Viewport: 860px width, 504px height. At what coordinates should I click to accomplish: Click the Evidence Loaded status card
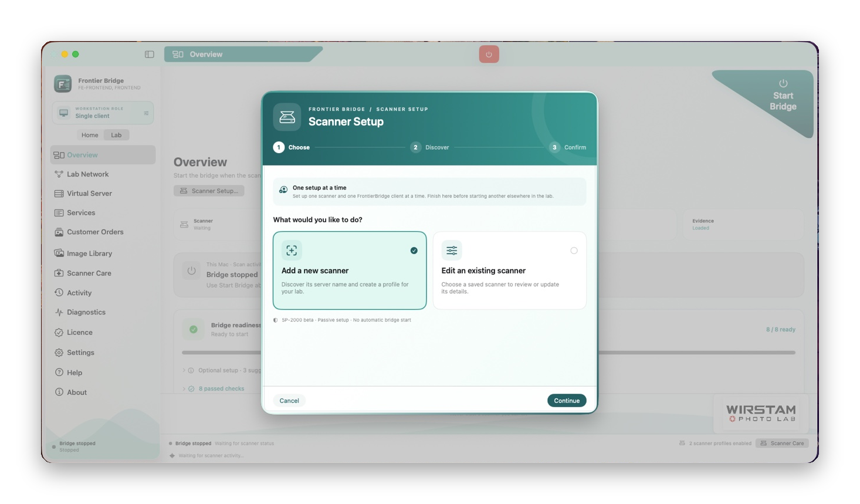click(743, 225)
